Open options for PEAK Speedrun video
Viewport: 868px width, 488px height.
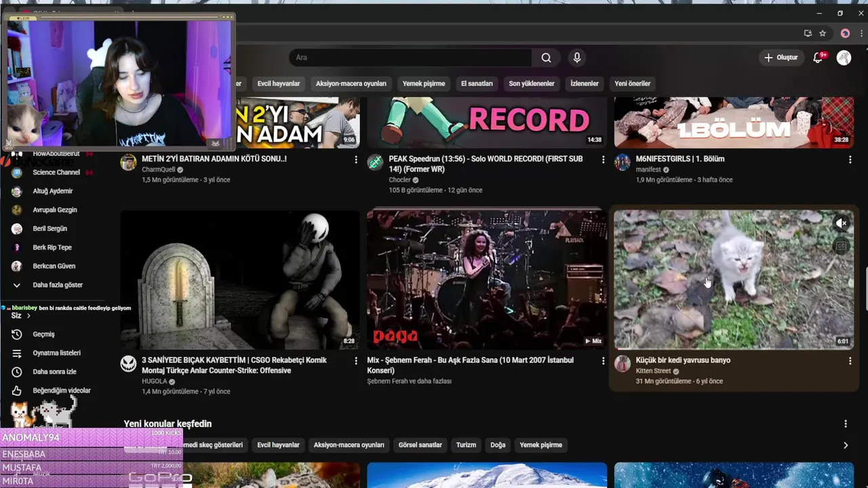click(x=603, y=159)
